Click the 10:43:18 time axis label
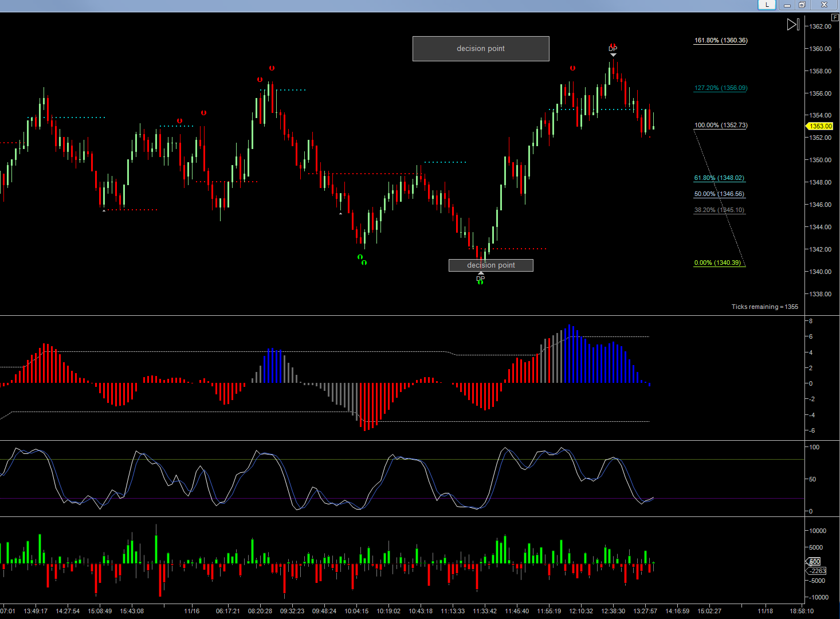Image resolution: width=840 pixels, height=619 pixels. pyautogui.click(x=421, y=611)
